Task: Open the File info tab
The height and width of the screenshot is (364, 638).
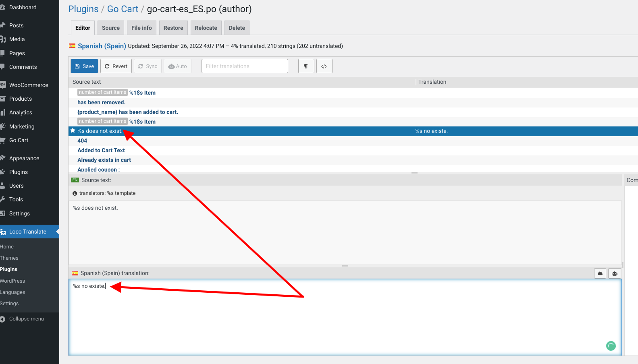Action: pyautogui.click(x=141, y=28)
